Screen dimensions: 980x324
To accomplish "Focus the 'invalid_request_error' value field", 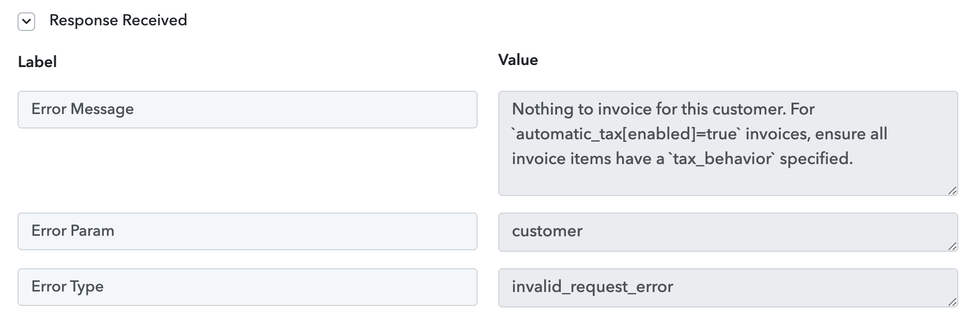I will tap(728, 288).
